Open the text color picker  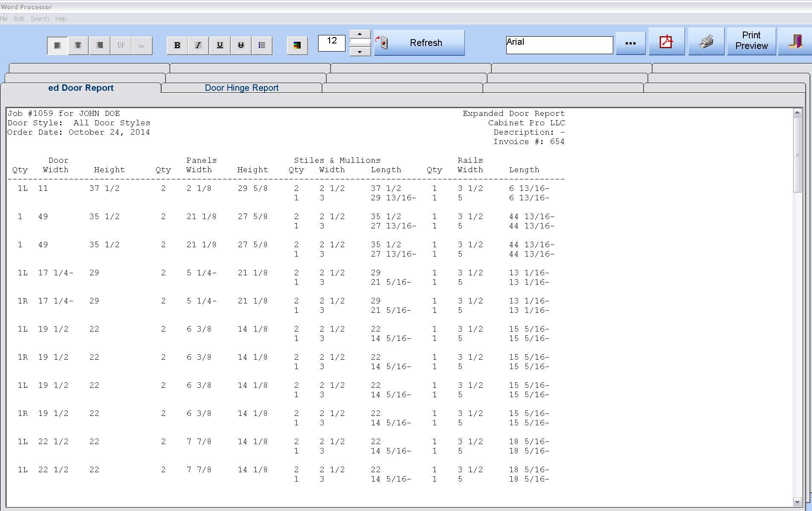point(297,45)
